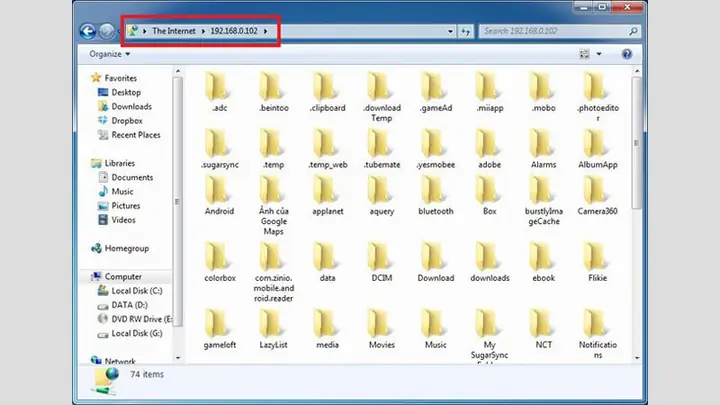Select Homegroup in navigation pane
720x405 pixels.
pyautogui.click(x=120, y=248)
